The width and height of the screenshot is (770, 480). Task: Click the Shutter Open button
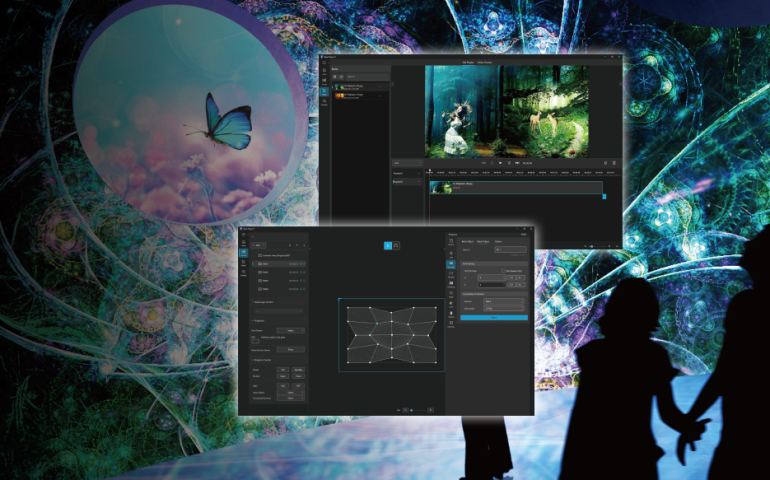283,376
